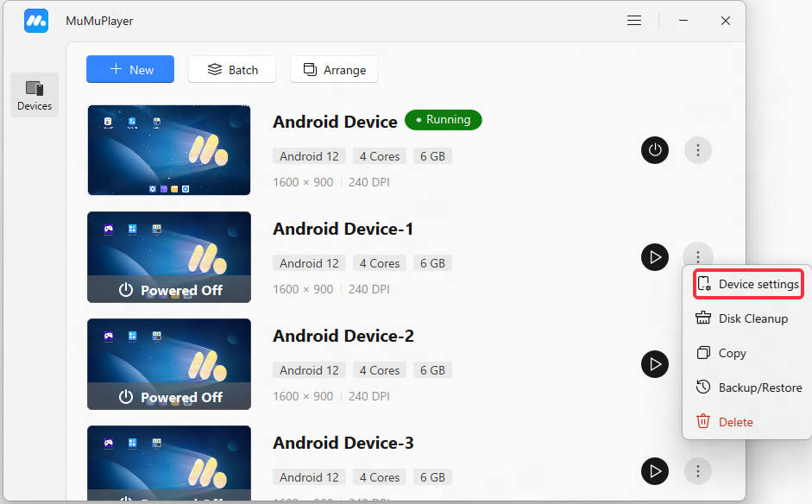
Task: Click the MuMuPlayer logo icon
Action: (36, 21)
